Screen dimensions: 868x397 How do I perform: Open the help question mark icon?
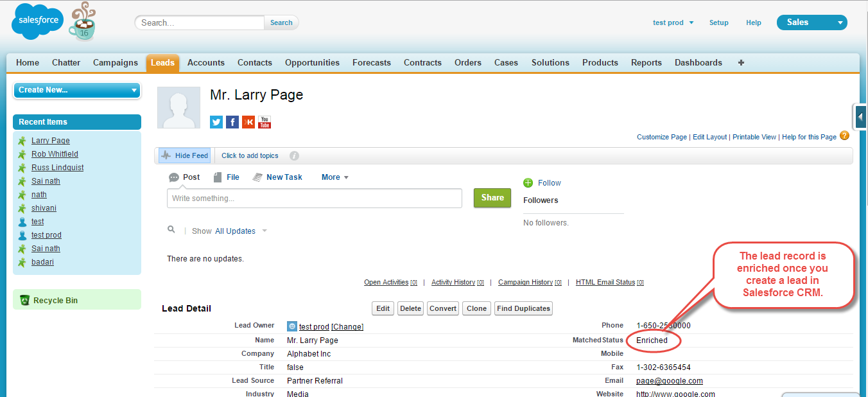click(844, 136)
